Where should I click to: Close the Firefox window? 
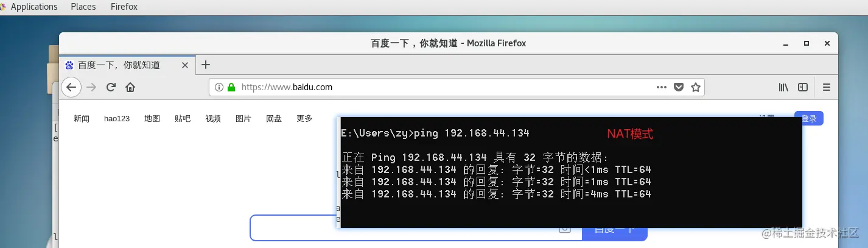pos(827,43)
